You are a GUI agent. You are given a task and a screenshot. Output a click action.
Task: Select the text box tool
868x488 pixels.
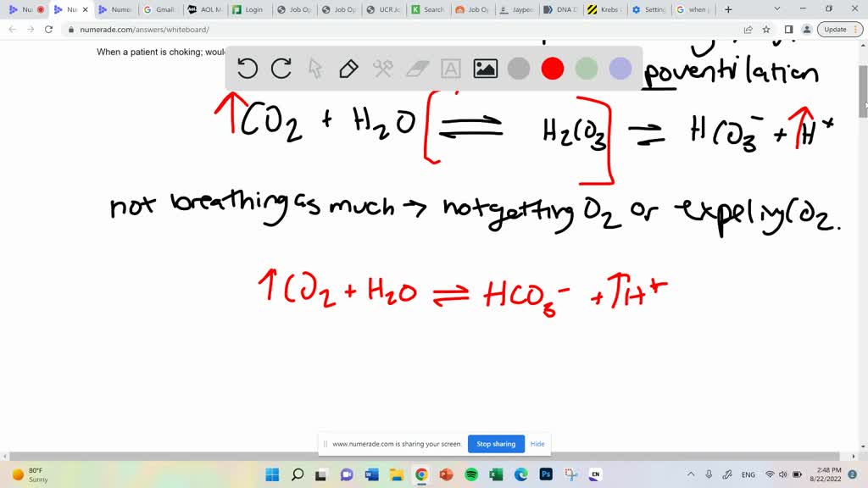pyautogui.click(x=451, y=69)
